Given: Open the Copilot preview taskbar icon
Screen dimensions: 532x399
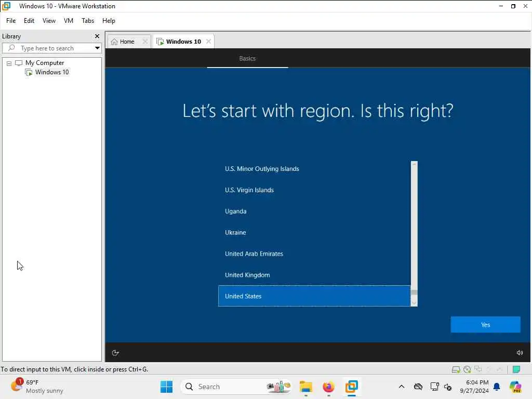Looking at the screenshot, I should click(x=516, y=387).
